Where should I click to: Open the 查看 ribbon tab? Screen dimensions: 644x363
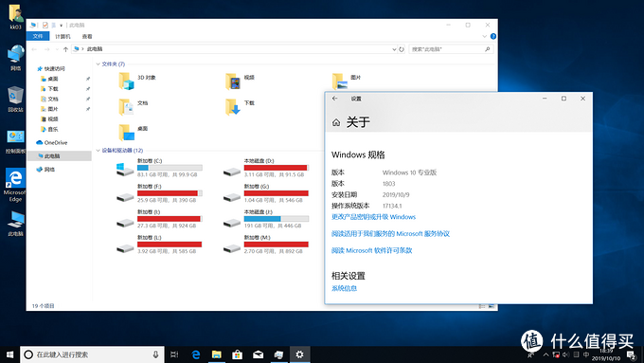[87, 36]
